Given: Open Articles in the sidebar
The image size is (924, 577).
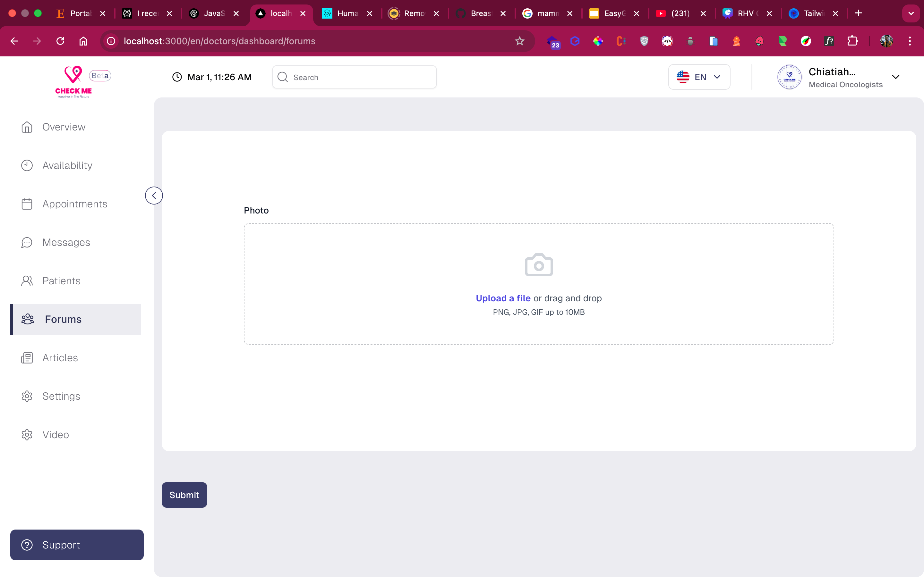Looking at the screenshot, I should (x=60, y=358).
